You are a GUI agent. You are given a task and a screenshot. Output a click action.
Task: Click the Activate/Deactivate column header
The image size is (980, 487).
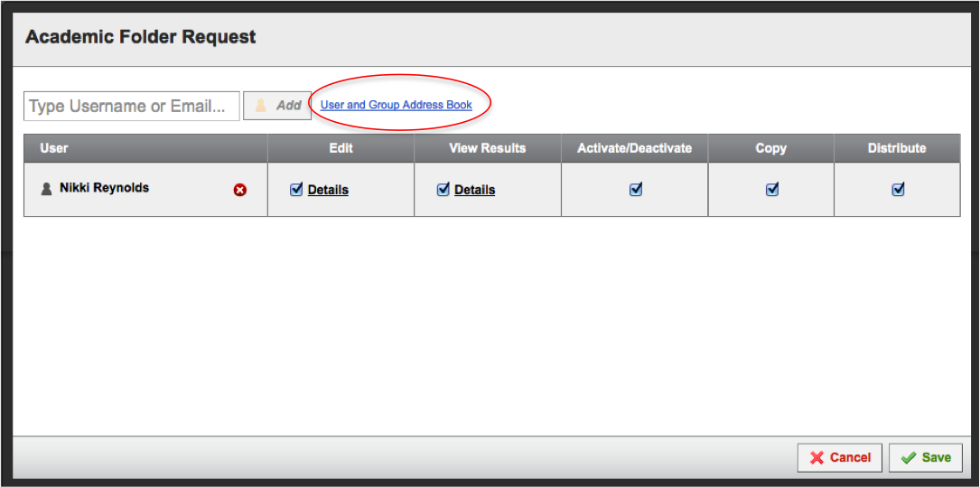pyautogui.click(x=634, y=148)
